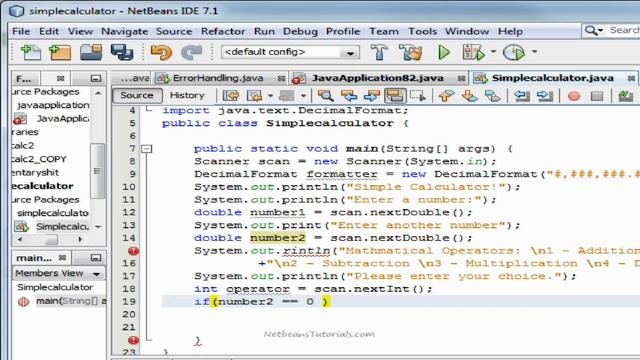The height and width of the screenshot is (360, 640).
Task: Click the Open Project icon
Action: 91,52
